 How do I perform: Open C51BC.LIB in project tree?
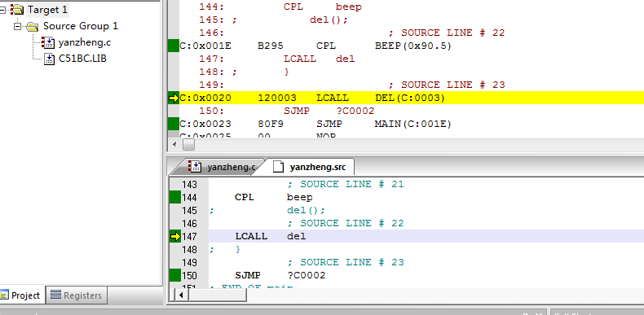82,59
